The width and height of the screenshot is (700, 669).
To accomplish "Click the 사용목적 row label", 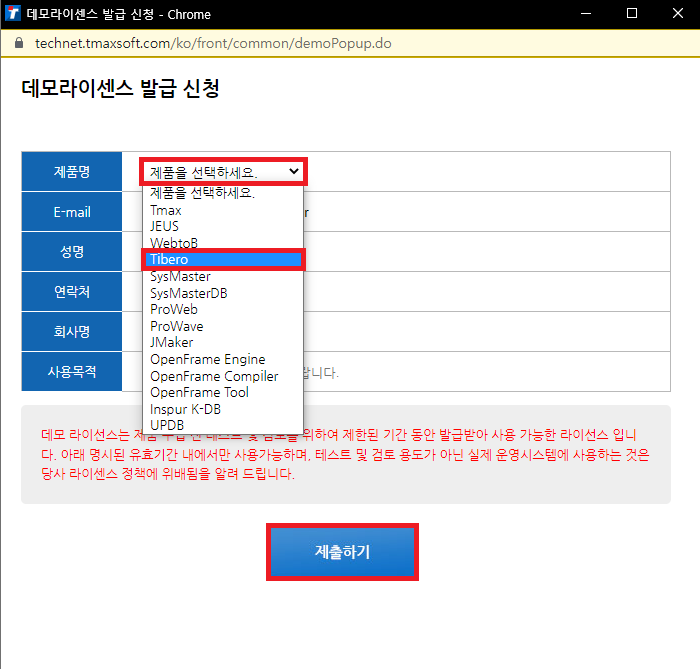I will 72,371.
